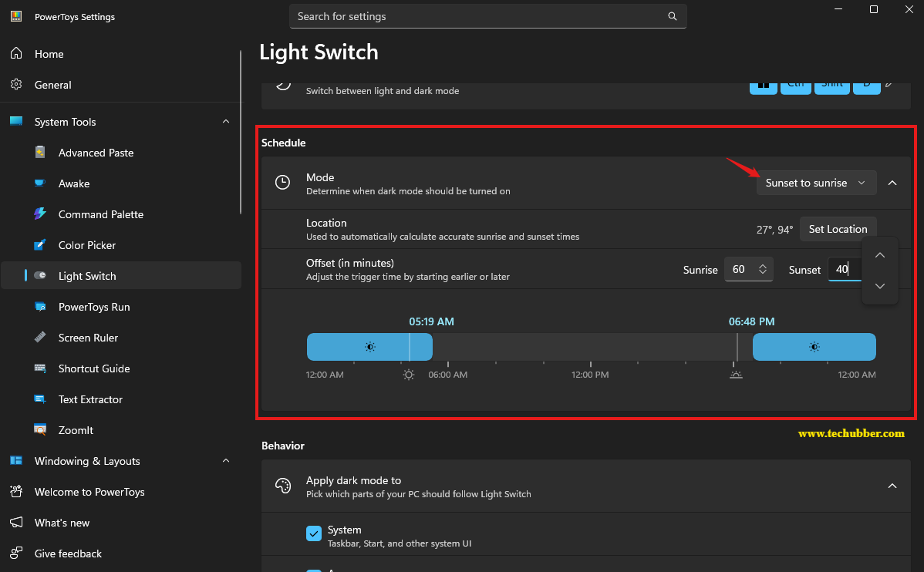This screenshot has height=572, width=924.
Task: Select ZoomIt in the sidebar
Action: click(x=121, y=429)
